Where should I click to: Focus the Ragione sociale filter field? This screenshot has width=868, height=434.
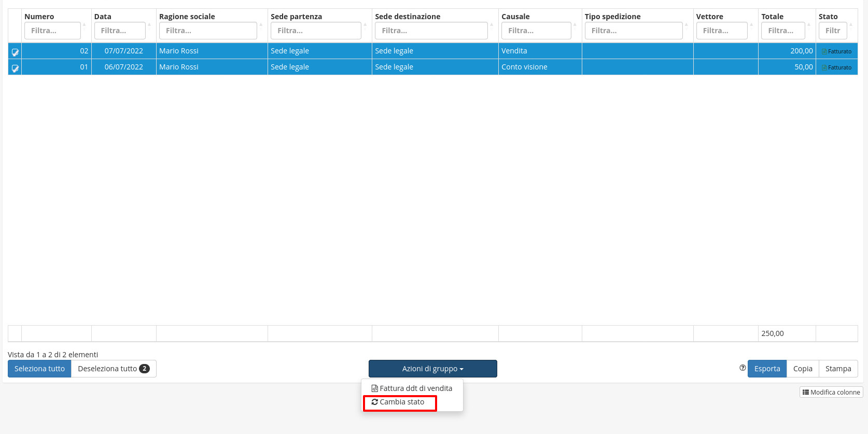[208, 31]
